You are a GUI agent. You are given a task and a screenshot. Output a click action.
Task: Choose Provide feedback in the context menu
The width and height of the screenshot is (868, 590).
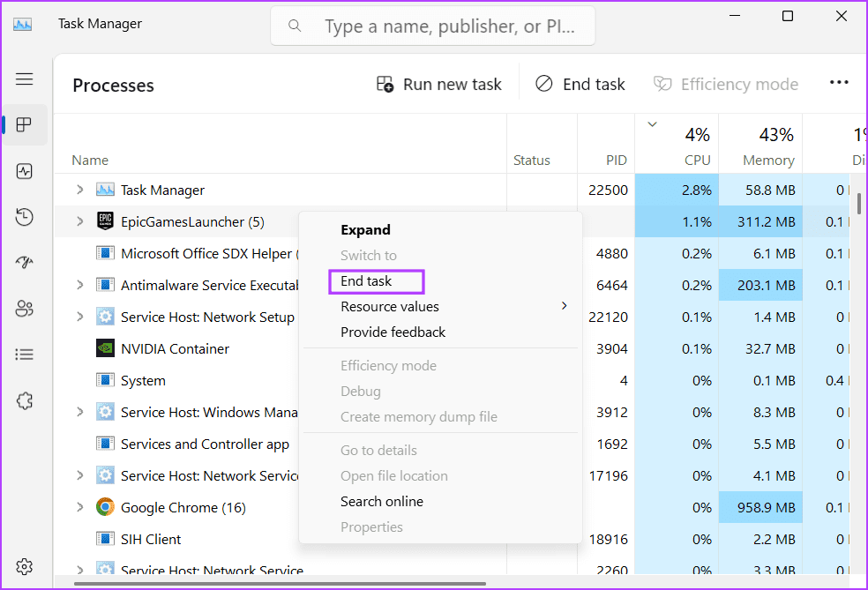click(x=393, y=332)
